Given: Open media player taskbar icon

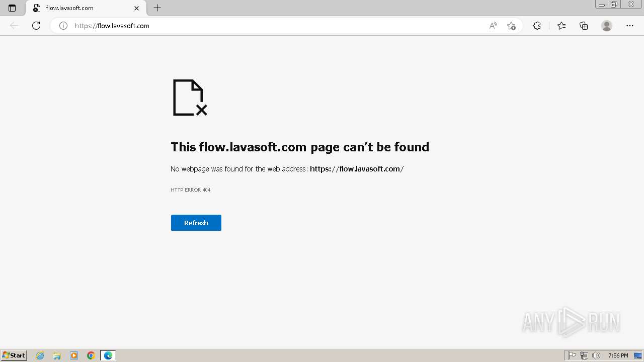Looking at the screenshot, I should coord(74,355).
